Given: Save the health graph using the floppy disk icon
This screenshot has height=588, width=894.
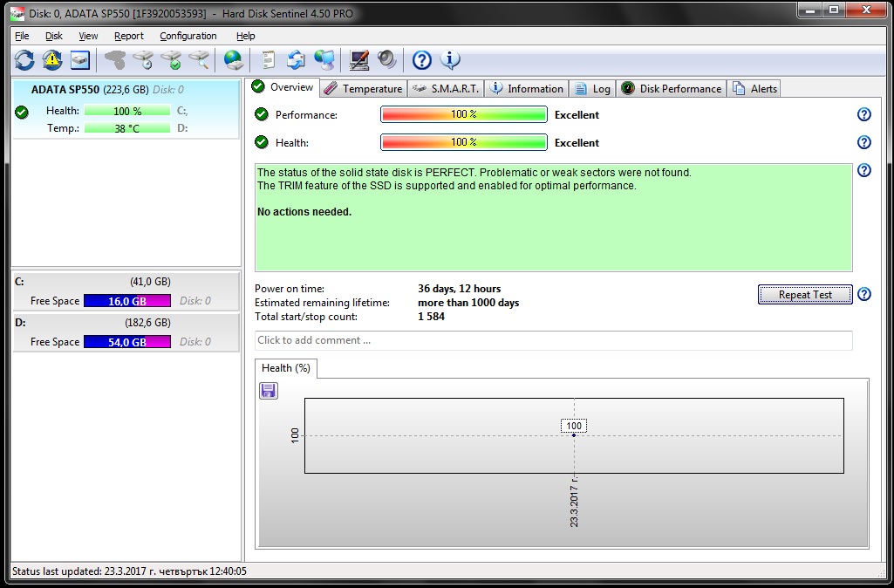Looking at the screenshot, I should point(269,391).
